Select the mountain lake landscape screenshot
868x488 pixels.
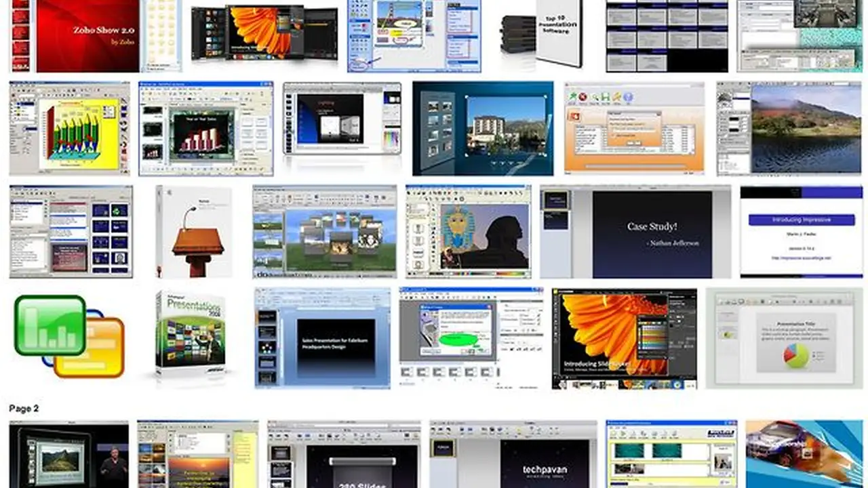[789, 129]
